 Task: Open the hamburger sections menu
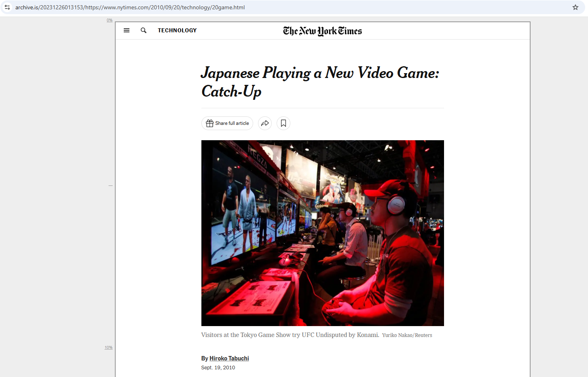[x=127, y=30]
